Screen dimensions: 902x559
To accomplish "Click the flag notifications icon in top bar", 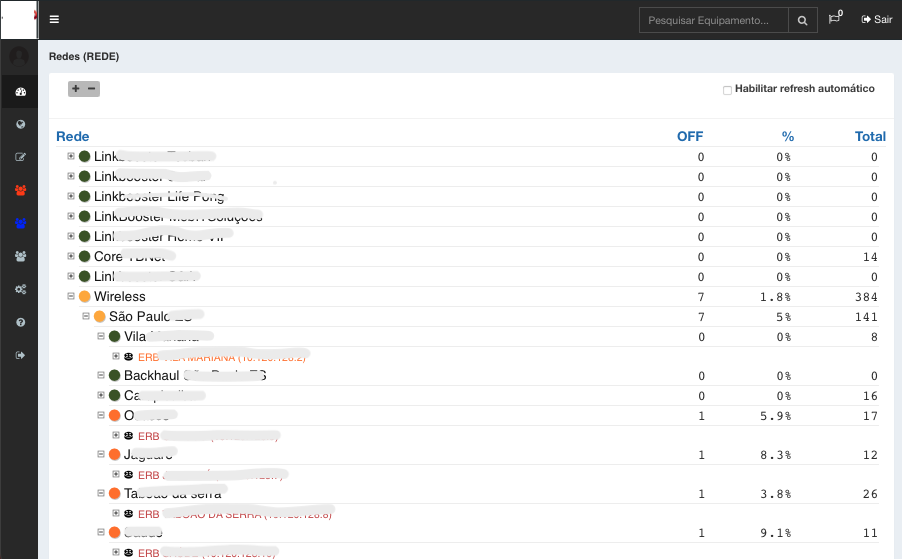I will pos(834,19).
